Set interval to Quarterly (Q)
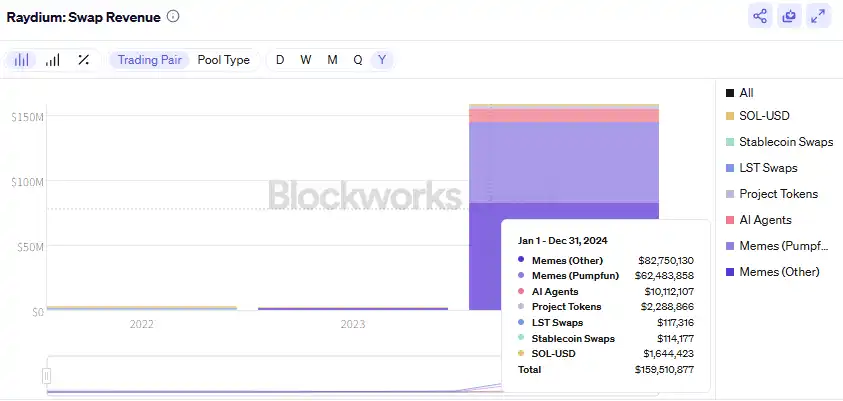Viewport: 843px width, 401px height. point(357,60)
